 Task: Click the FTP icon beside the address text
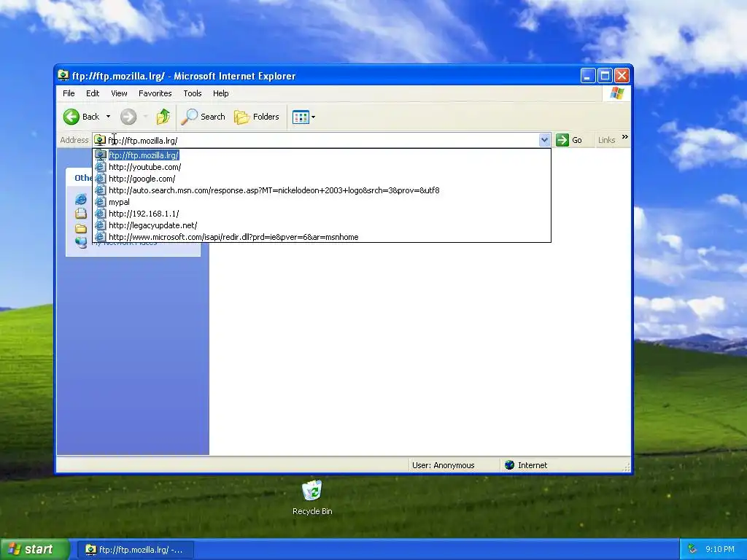coord(99,140)
